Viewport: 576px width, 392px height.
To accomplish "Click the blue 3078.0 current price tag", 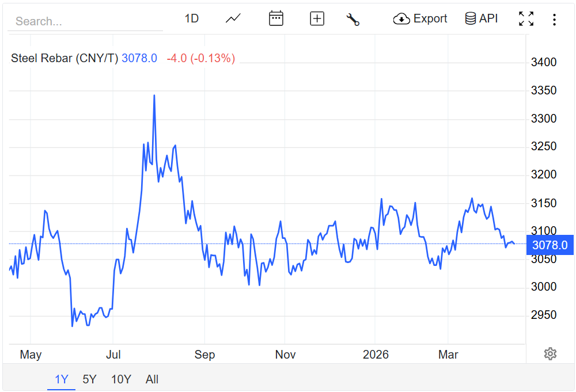I will [550, 245].
